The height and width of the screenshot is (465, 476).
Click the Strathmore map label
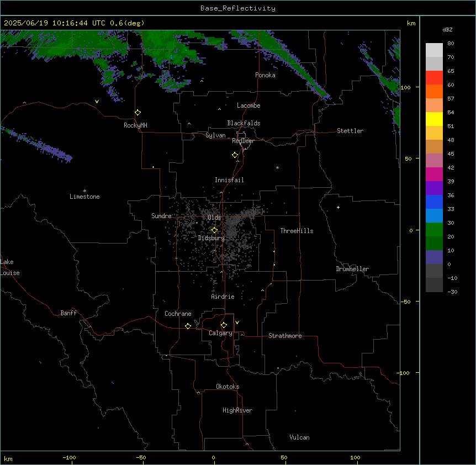coord(285,336)
